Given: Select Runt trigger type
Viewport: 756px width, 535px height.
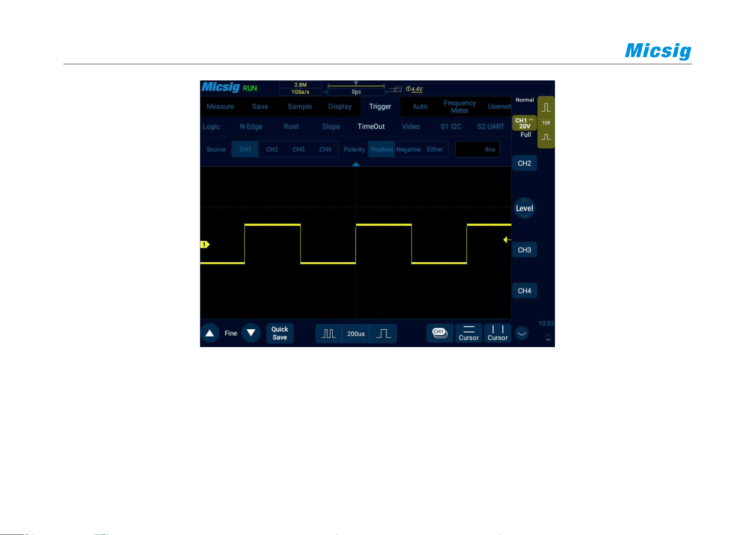Looking at the screenshot, I should click(291, 126).
